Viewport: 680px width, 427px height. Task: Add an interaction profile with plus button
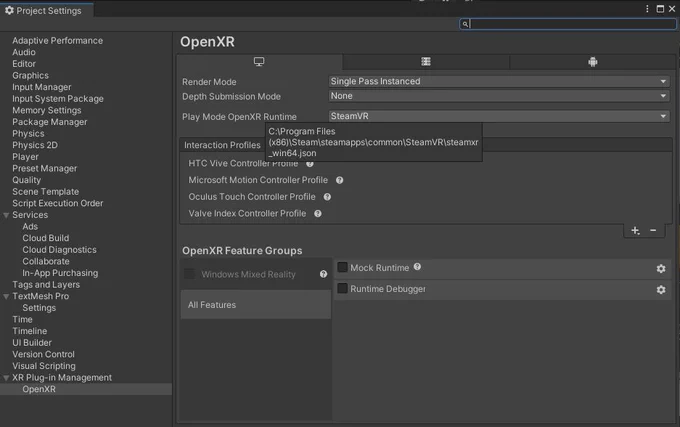click(x=635, y=231)
